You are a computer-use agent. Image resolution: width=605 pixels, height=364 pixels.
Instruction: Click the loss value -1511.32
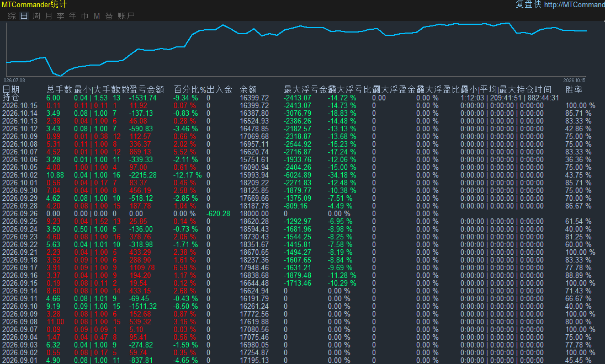pyautogui.click(x=143, y=306)
